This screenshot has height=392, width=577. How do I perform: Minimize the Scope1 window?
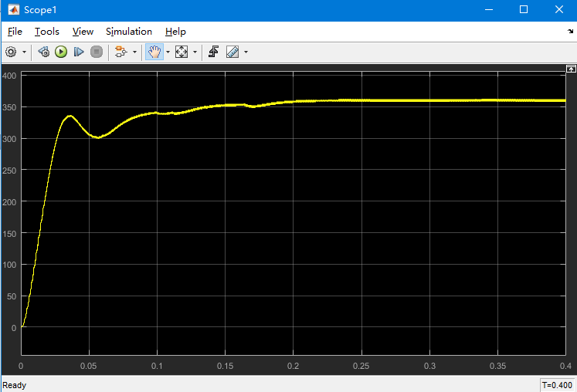[x=489, y=9]
